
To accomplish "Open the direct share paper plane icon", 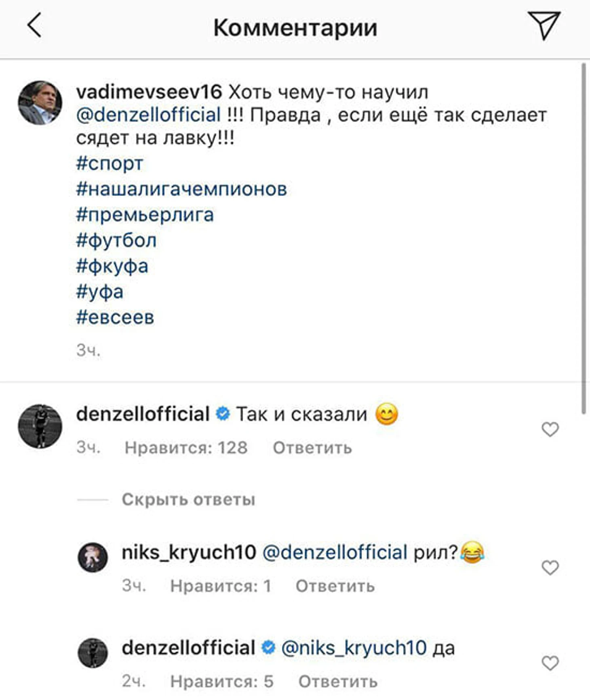I will pyautogui.click(x=544, y=25).
